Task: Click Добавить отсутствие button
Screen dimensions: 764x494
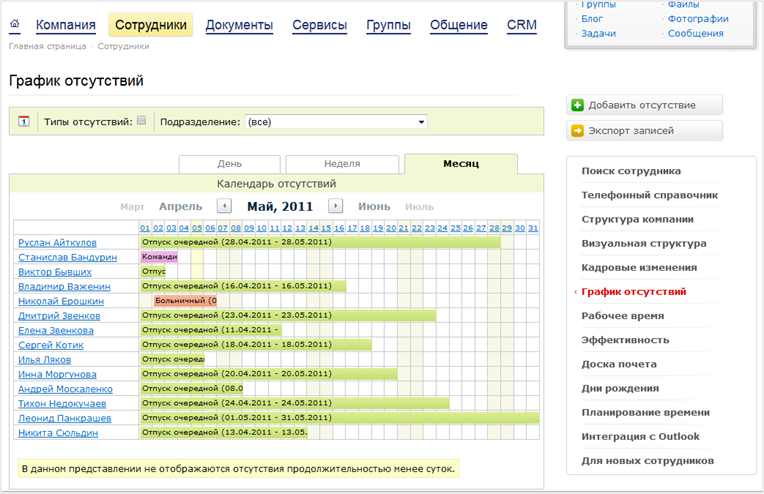Action: [x=644, y=105]
